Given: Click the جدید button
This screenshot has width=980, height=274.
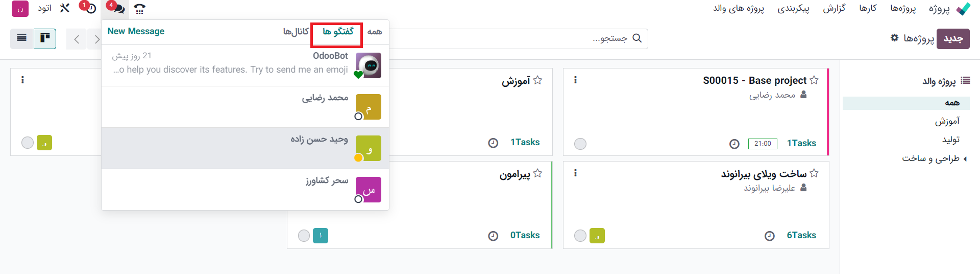Looking at the screenshot, I should pos(953,38).
